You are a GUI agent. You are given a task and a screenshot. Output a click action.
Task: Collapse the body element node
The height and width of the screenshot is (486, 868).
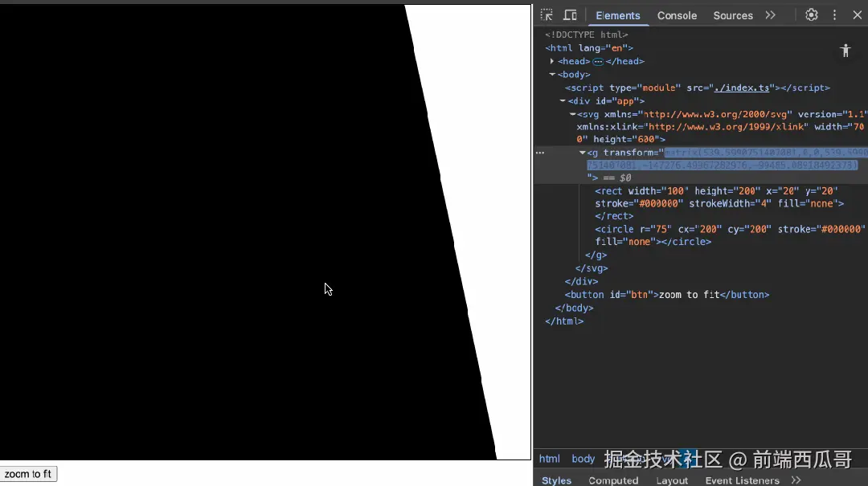pos(552,75)
